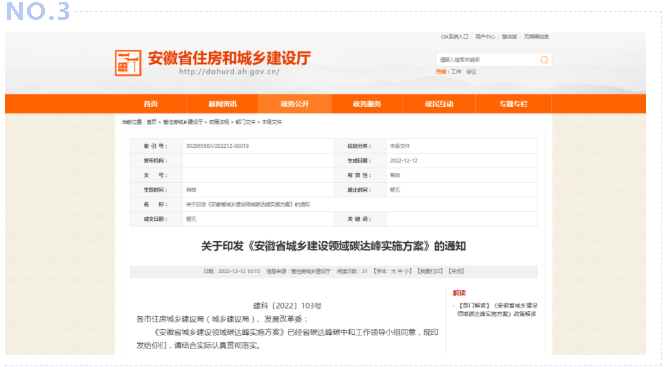Click breadcrumb 本级文件 link
Screen dimensions: 667x367
tap(272, 122)
